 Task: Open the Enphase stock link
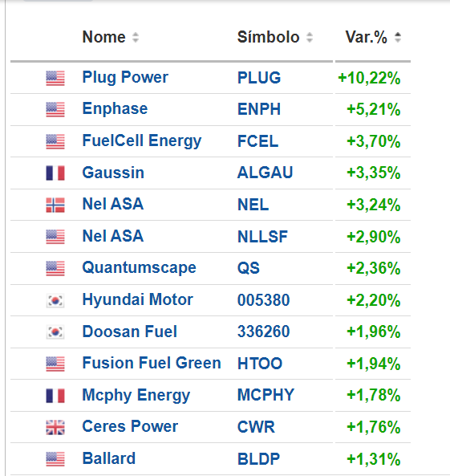point(115,109)
